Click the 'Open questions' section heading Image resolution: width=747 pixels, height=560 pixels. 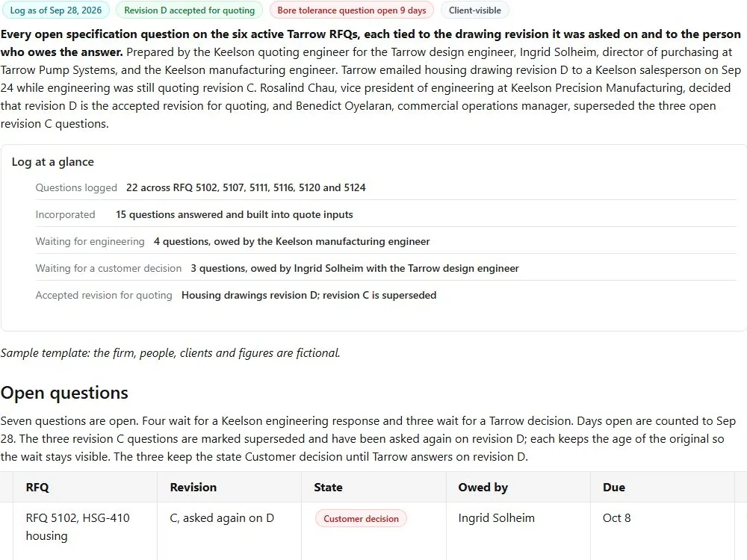(64, 393)
